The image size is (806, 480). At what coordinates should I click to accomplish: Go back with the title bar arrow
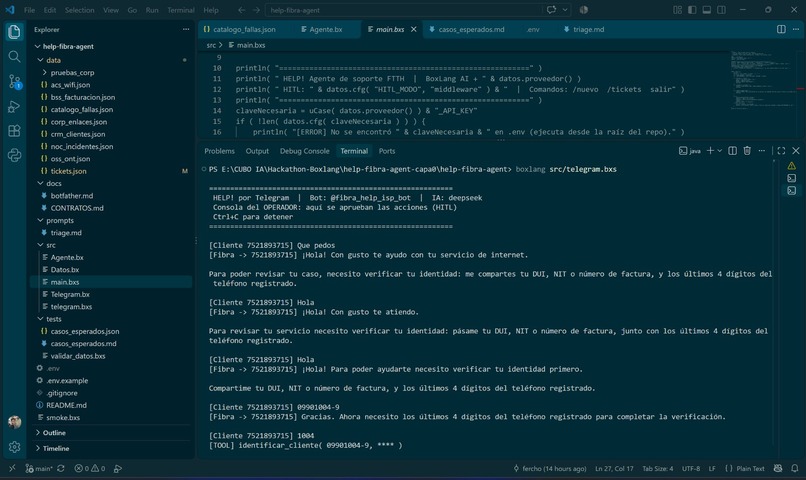241,10
